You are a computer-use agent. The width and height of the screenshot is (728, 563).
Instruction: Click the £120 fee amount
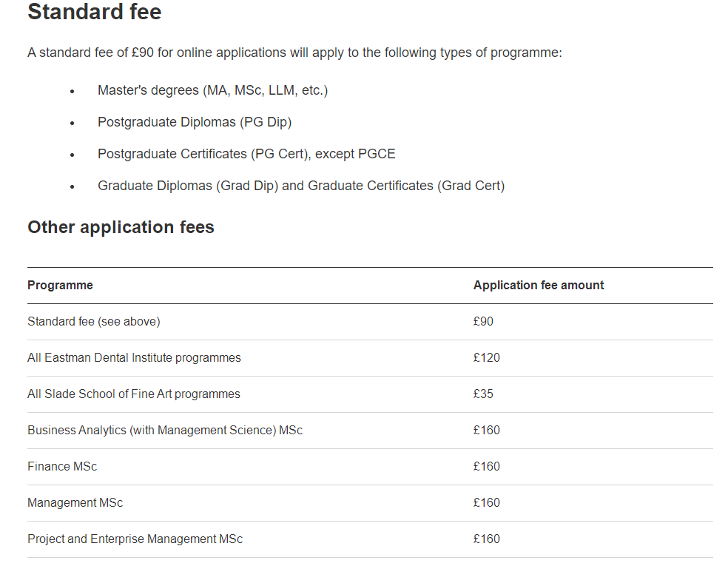487,358
